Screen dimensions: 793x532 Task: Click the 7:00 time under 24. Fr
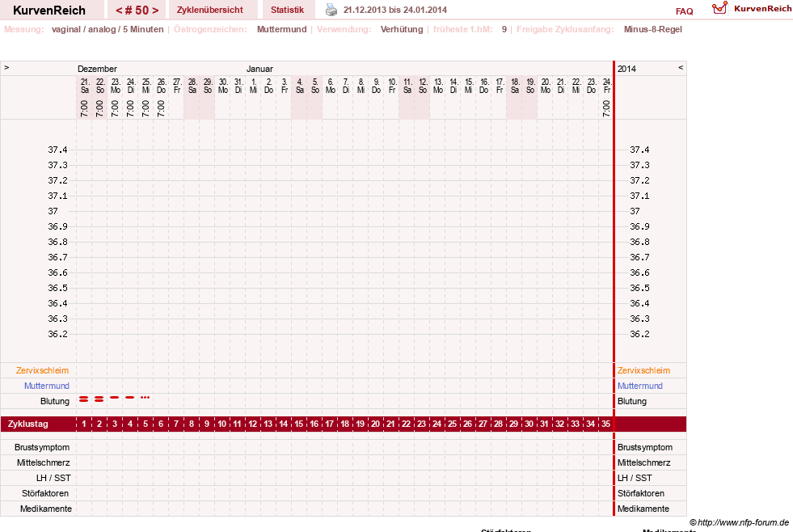click(606, 108)
